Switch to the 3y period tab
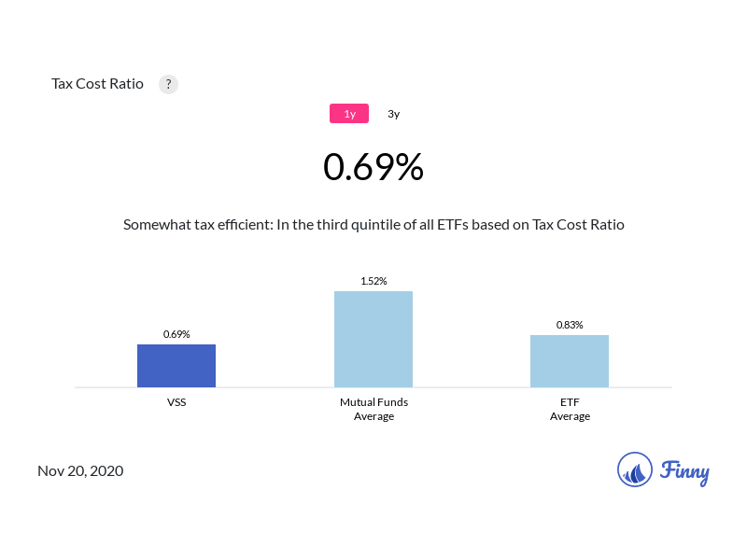This screenshot has width=747, height=560. pos(394,114)
